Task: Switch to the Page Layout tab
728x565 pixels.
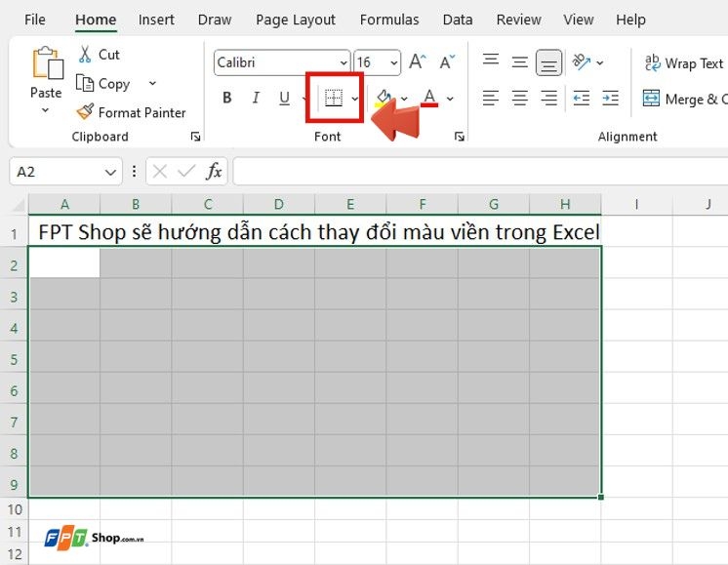Action: (296, 20)
